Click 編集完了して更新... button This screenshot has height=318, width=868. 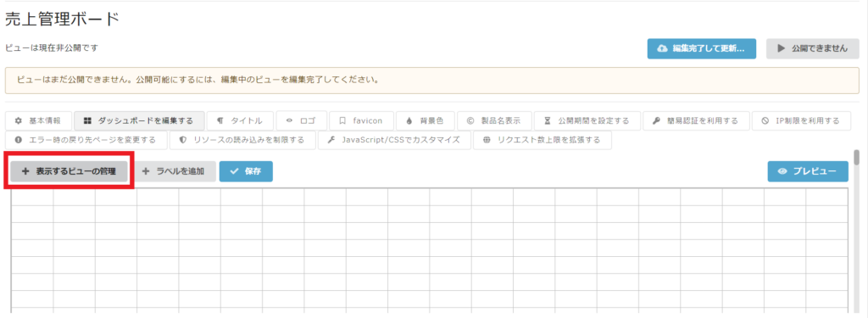click(702, 48)
